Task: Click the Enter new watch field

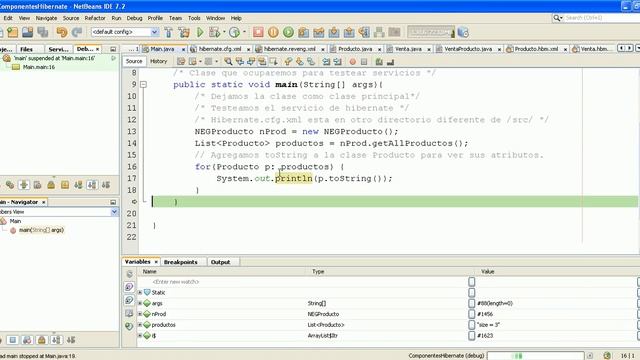Action: click(x=176, y=282)
